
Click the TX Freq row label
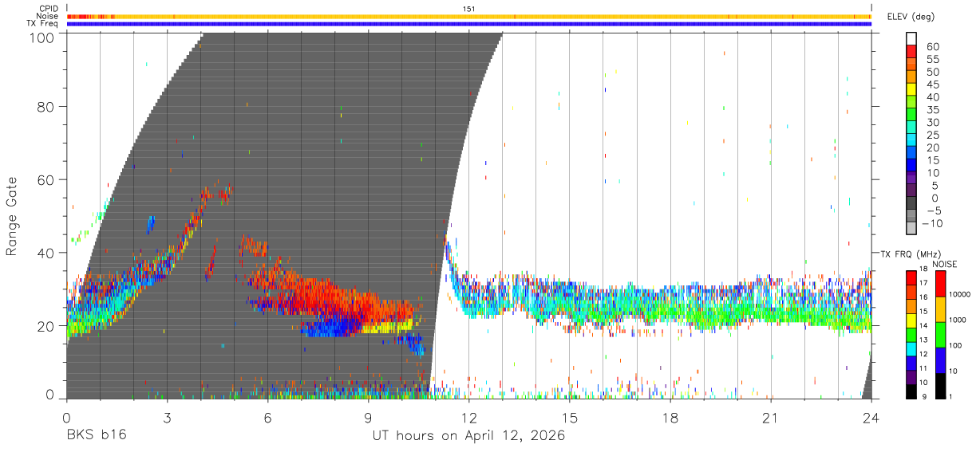[43, 24]
